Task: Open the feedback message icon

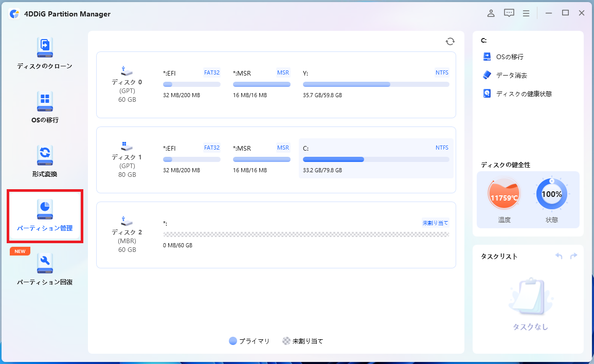Action: tap(509, 13)
